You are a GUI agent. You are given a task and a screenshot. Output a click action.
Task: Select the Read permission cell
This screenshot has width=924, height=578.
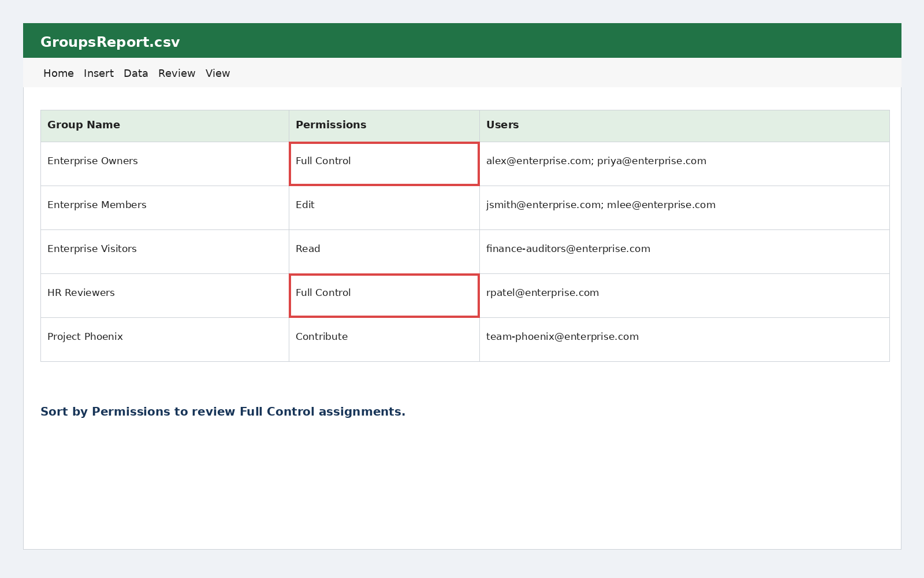pyautogui.click(x=384, y=251)
